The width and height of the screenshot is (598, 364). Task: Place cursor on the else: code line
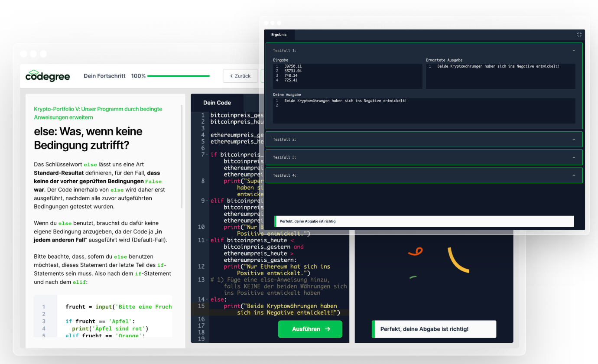coord(218,299)
